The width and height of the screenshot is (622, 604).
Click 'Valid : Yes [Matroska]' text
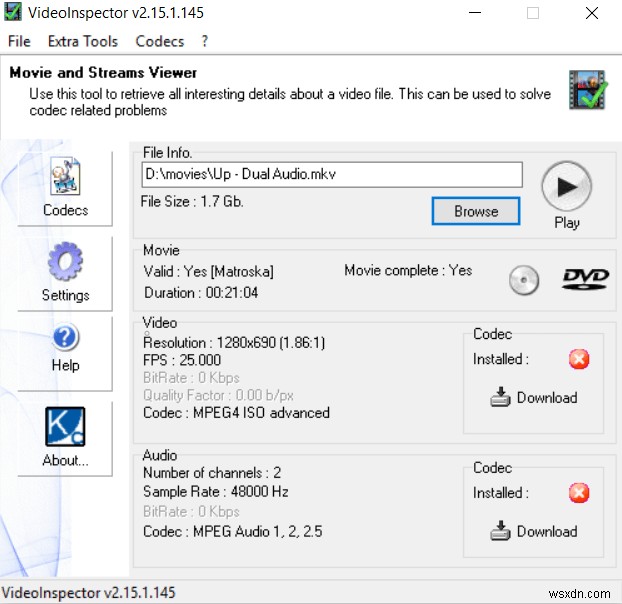tap(209, 272)
